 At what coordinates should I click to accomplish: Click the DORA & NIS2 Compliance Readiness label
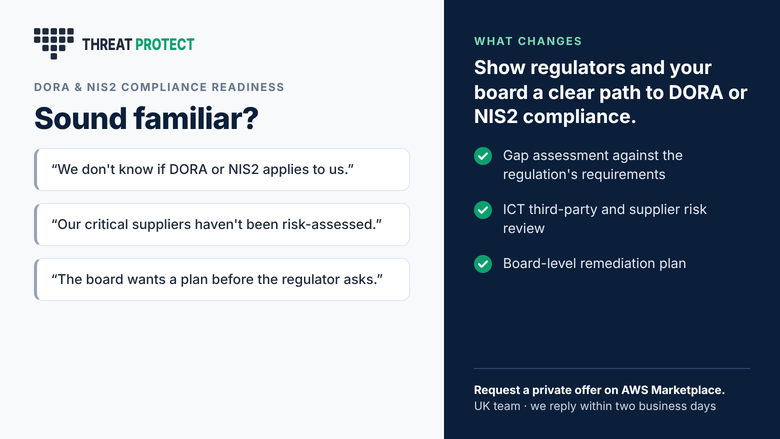tap(159, 87)
